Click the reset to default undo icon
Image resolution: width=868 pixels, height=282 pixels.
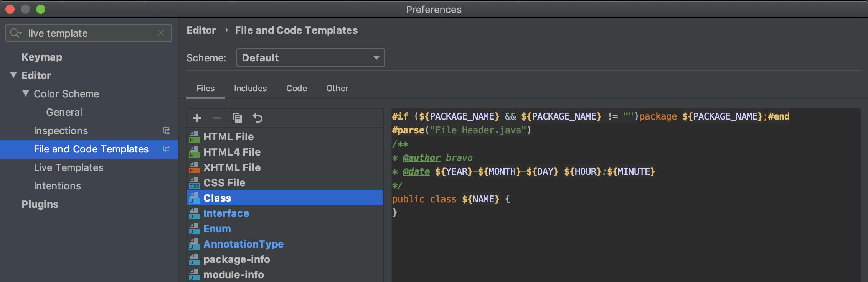[x=257, y=118]
